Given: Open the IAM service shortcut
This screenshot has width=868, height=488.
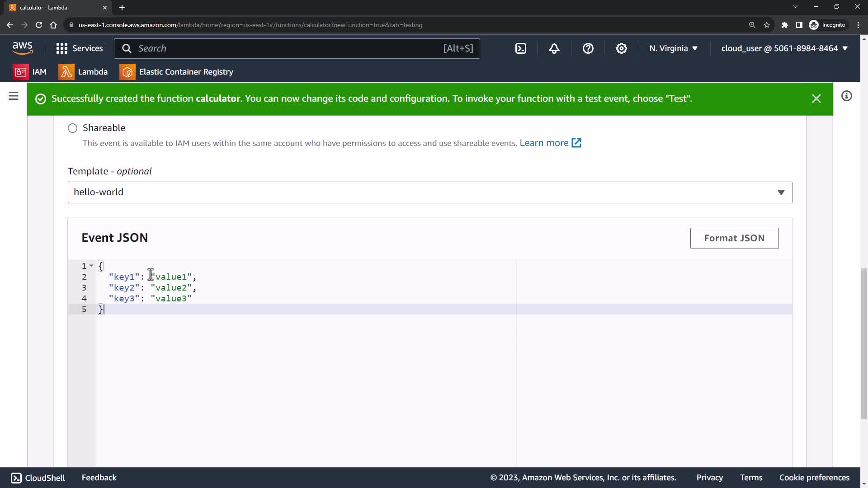Looking at the screenshot, I should [x=30, y=72].
